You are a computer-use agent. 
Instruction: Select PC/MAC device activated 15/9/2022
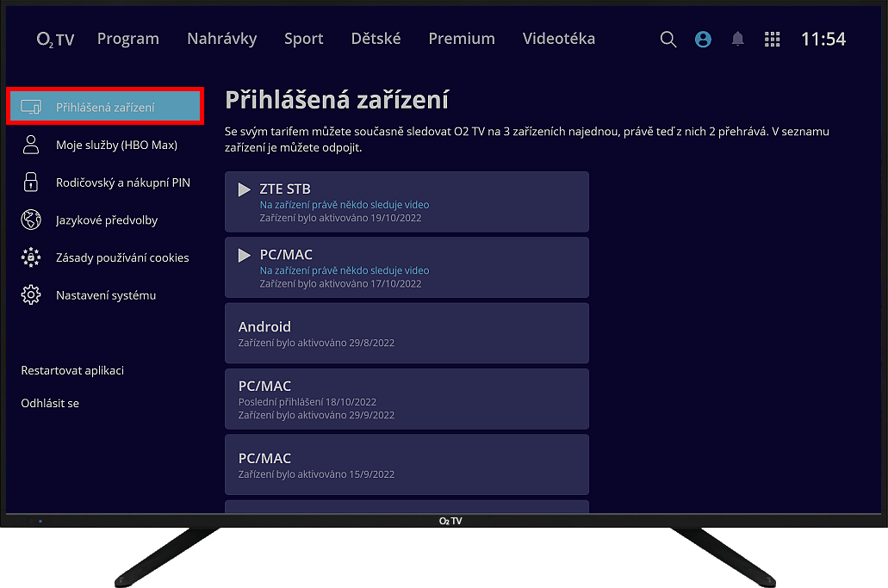pos(407,464)
